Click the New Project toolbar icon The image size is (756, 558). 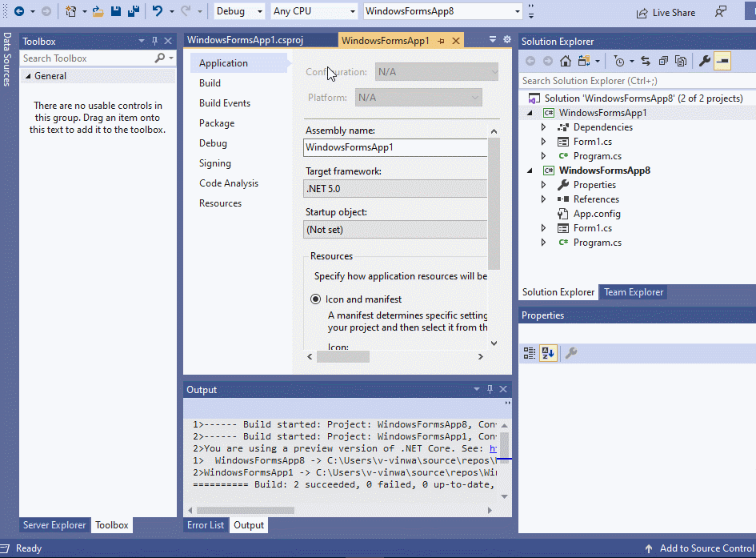coord(71,11)
